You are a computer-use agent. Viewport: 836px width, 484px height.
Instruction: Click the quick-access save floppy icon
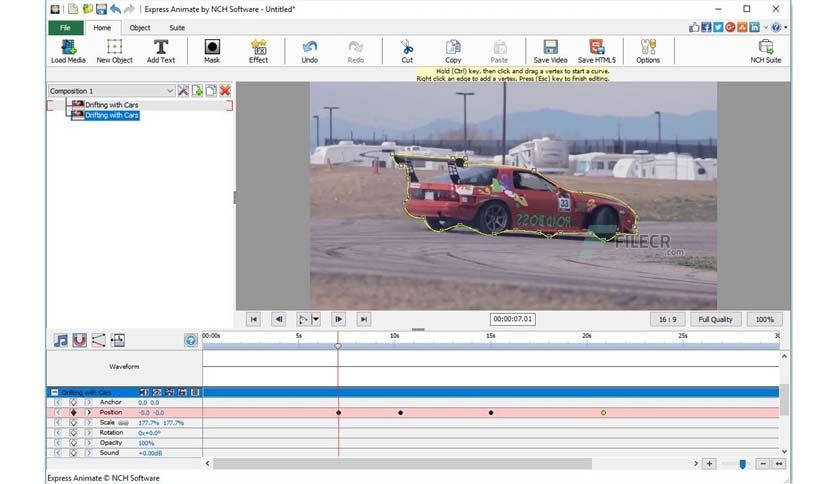pyautogui.click(x=101, y=9)
